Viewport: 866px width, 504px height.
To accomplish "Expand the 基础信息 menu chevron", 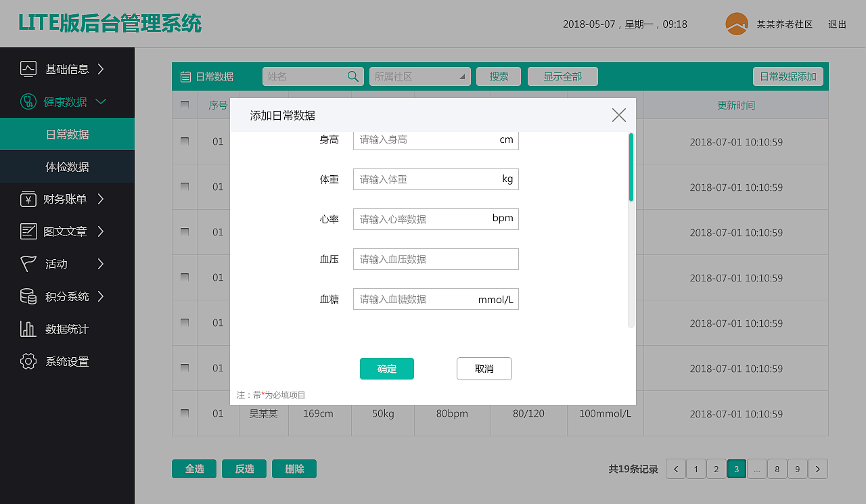I will [101, 69].
